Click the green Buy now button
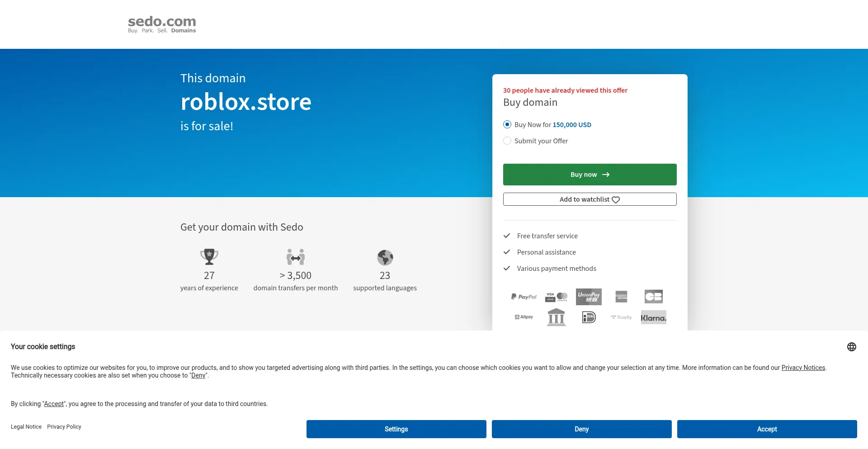868x449 pixels. click(x=590, y=174)
